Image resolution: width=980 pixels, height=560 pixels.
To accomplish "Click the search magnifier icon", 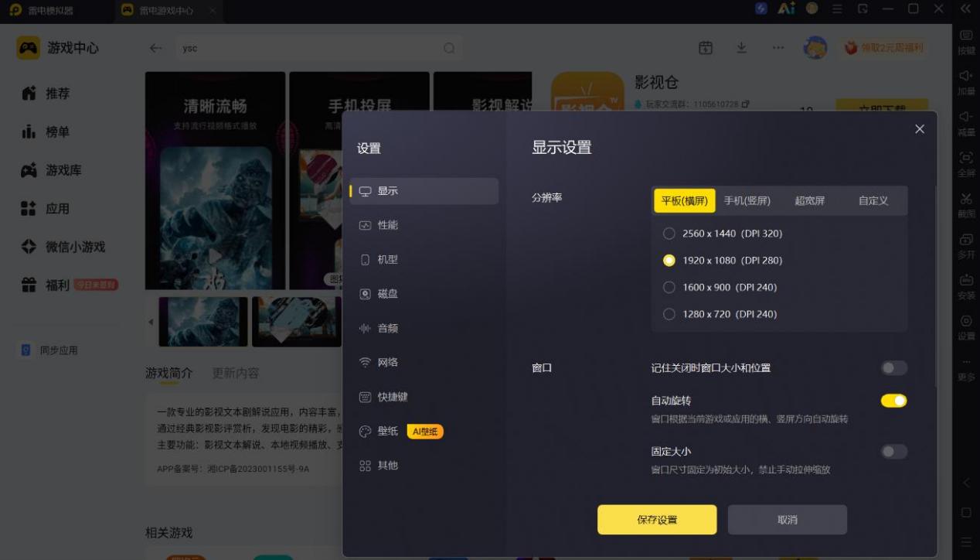I will point(449,48).
